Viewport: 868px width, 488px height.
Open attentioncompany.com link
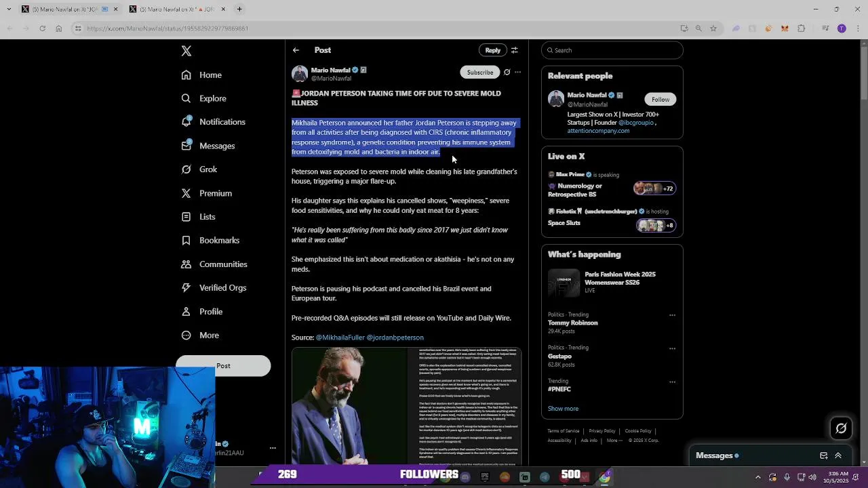coord(598,131)
